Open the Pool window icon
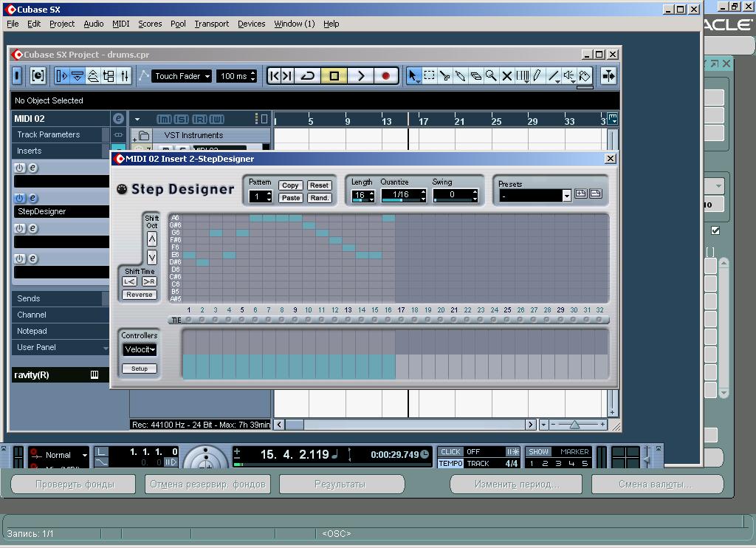 click(109, 76)
